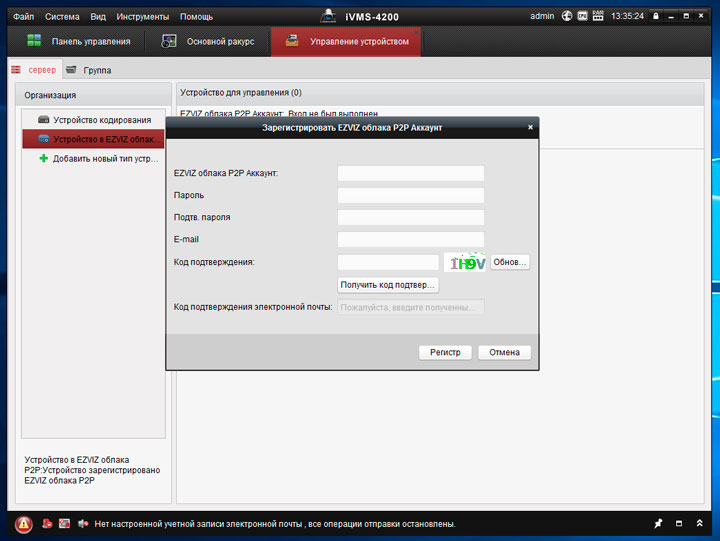Image resolution: width=720 pixels, height=541 pixels.
Task: Click the Группа folder icon
Action: pos(71,70)
